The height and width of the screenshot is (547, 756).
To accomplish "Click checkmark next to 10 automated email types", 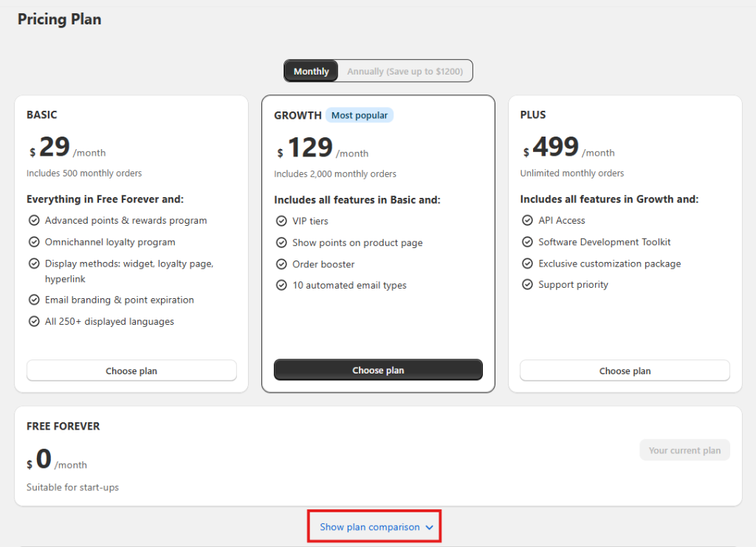I will [x=281, y=285].
